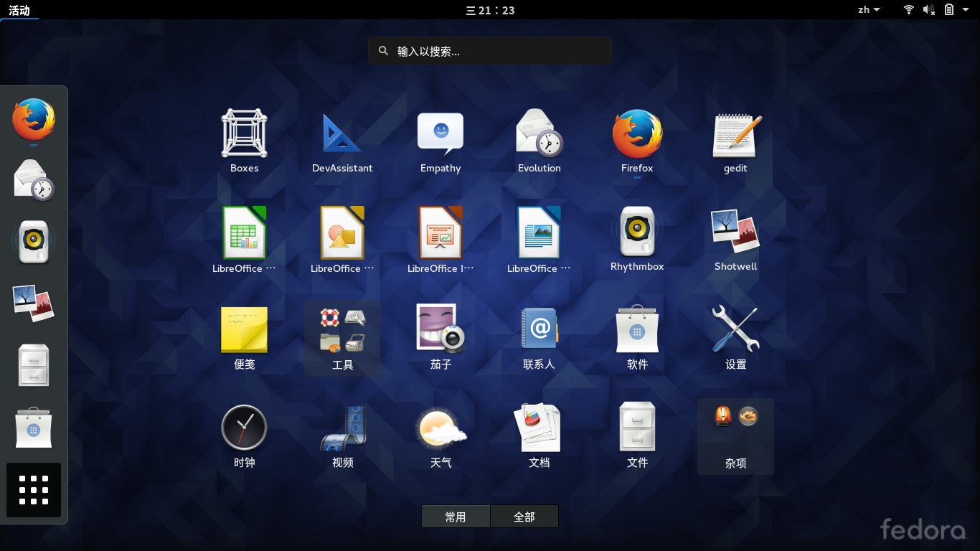
Task: Expand the zh input source menu
Action: pos(869,10)
